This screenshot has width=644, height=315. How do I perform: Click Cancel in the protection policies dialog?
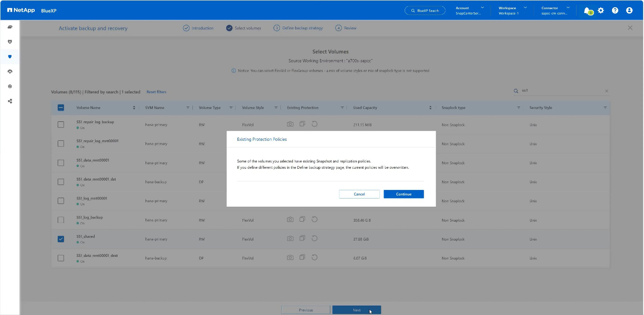click(359, 194)
